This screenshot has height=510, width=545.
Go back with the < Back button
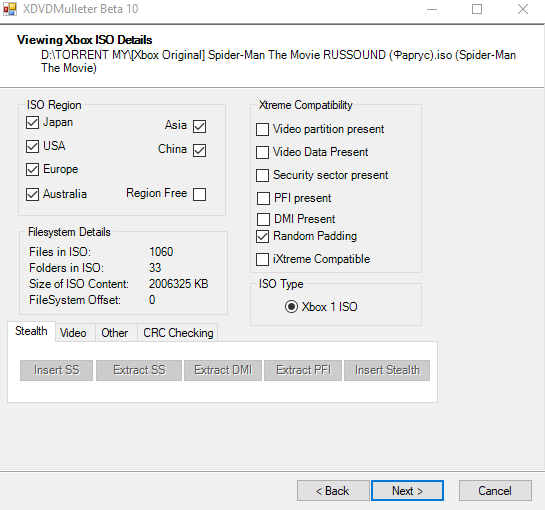pos(333,491)
